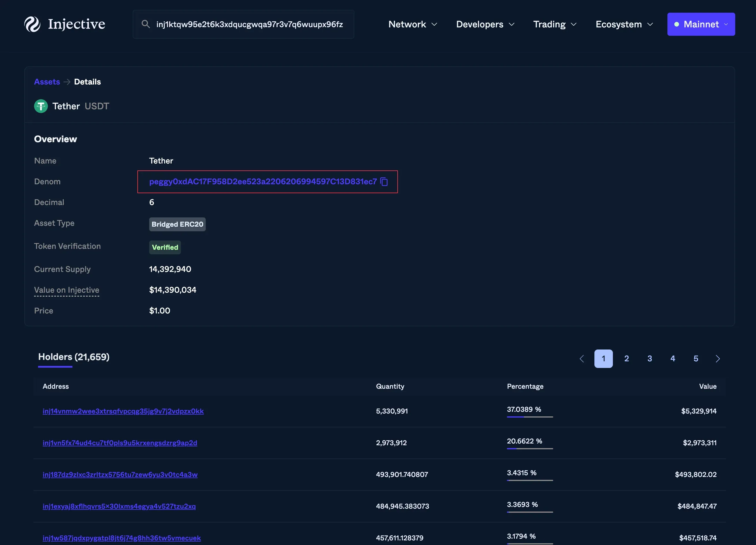Go to holders page 5

click(696, 359)
